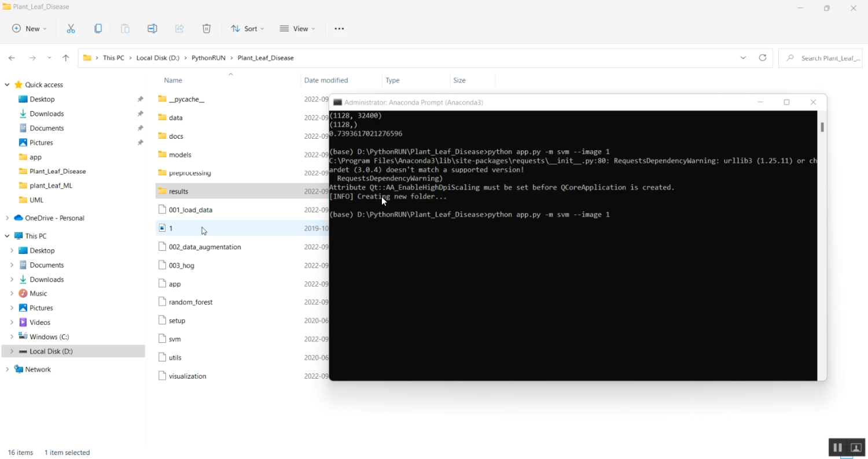The height and width of the screenshot is (459, 868).
Task: Collapse the Quick access section
Action: click(7, 85)
